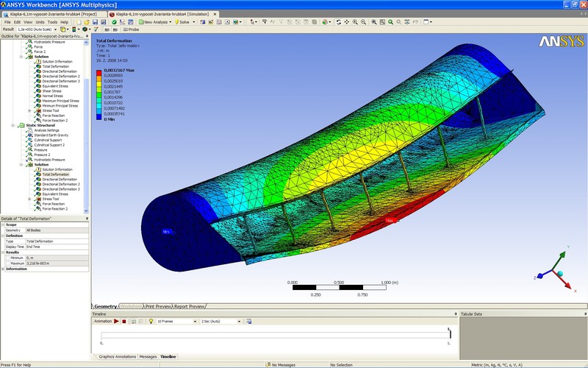Open the 10 Frames dropdown

coord(195,322)
